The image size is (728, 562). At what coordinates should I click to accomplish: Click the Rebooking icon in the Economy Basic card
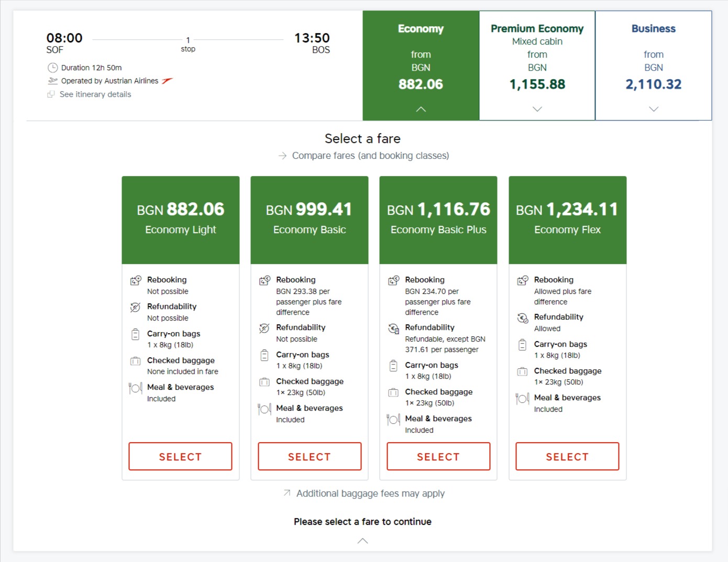[x=264, y=280]
